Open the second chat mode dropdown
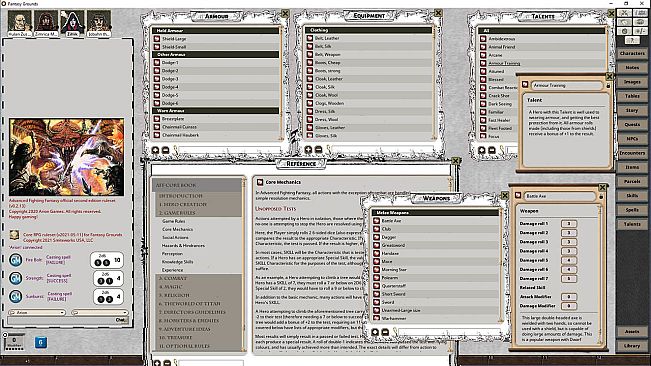The height and width of the screenshot is (366, 651). pyautogui.click(x=100, y=312)
